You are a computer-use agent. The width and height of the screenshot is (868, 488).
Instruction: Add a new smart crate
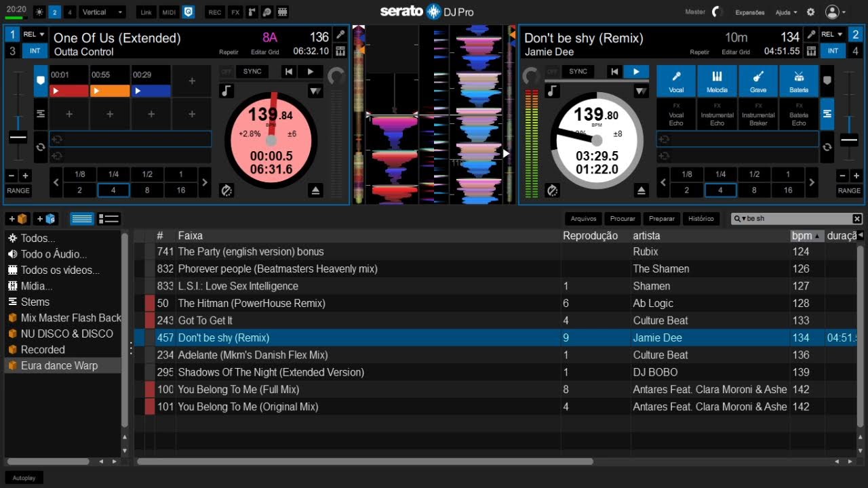[46, 218]
